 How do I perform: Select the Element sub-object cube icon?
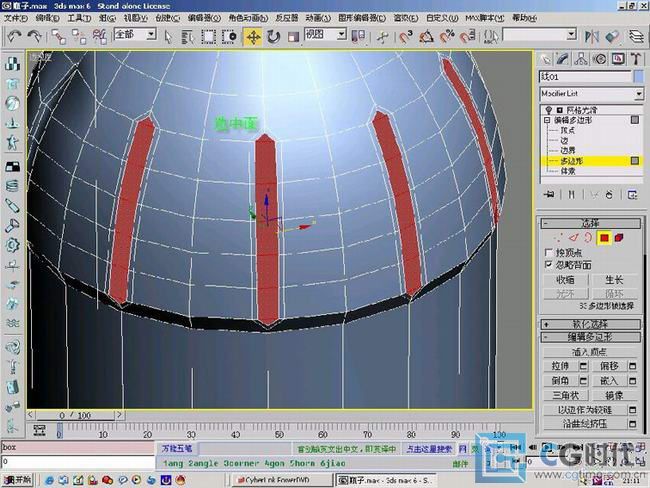pos(619,238)
